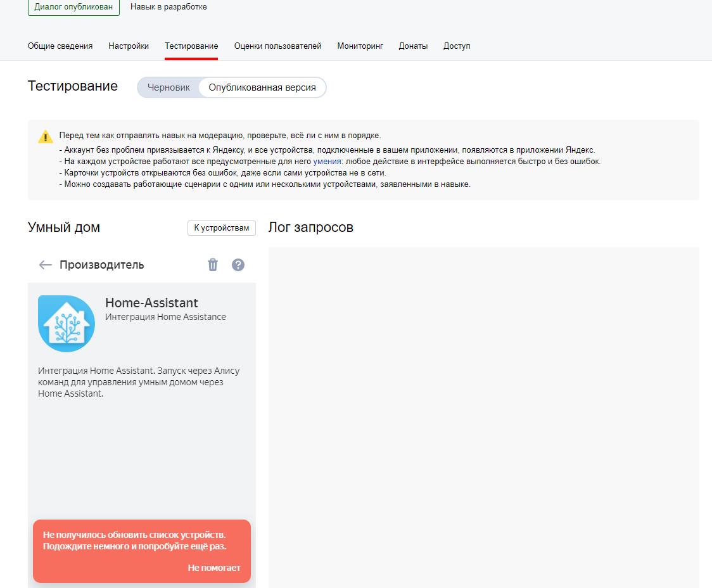Go to the Донаты tab

coord(413,46)
